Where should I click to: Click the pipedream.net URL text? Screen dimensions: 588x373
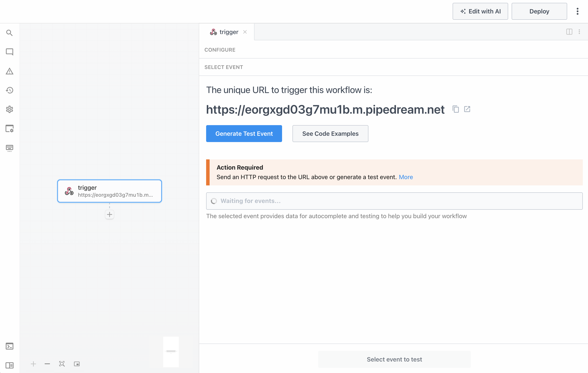click(325, 109)
